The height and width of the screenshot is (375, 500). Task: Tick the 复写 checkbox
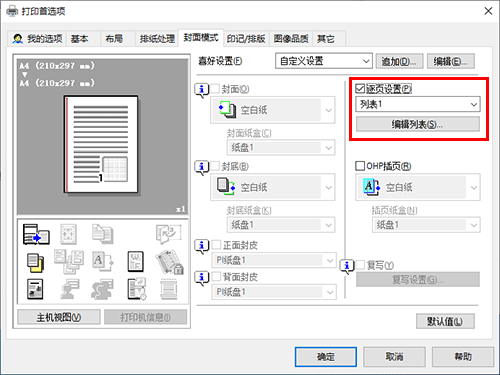tap(360, 265)
